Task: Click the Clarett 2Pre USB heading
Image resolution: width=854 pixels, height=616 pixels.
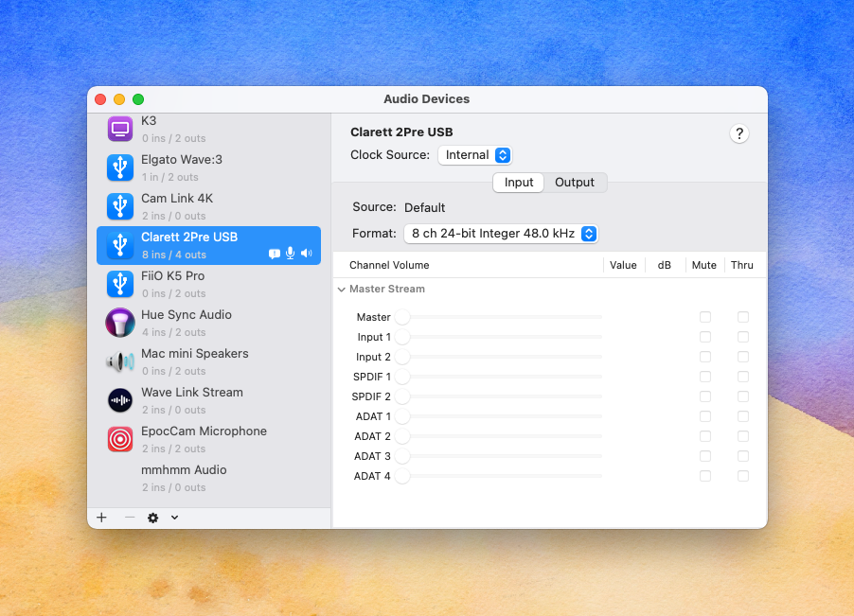Action: pos(401,132)
